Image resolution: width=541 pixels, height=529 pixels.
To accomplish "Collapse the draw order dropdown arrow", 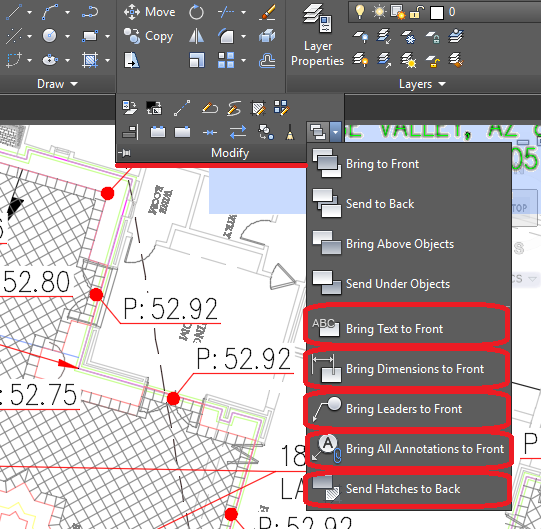I will tap(335, 131).
